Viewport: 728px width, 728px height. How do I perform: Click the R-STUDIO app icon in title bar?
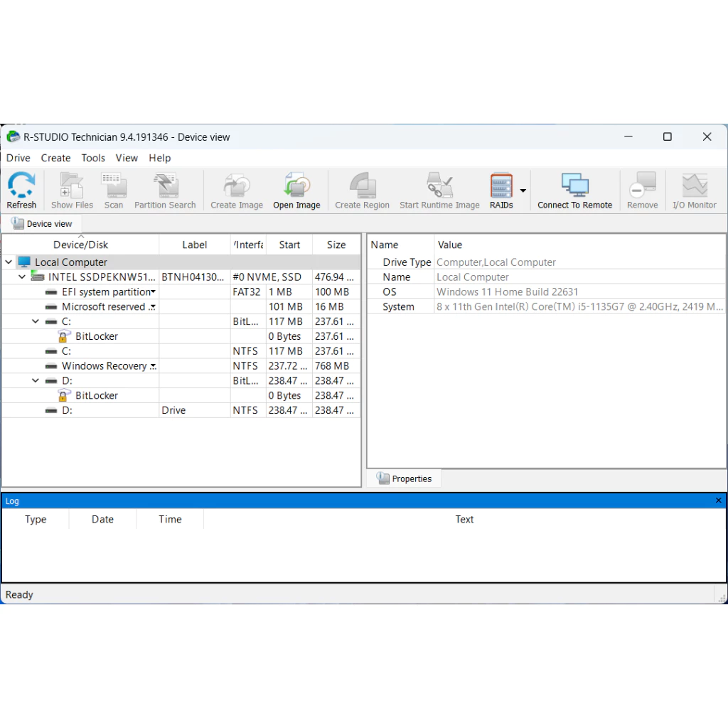click(13, 137)
